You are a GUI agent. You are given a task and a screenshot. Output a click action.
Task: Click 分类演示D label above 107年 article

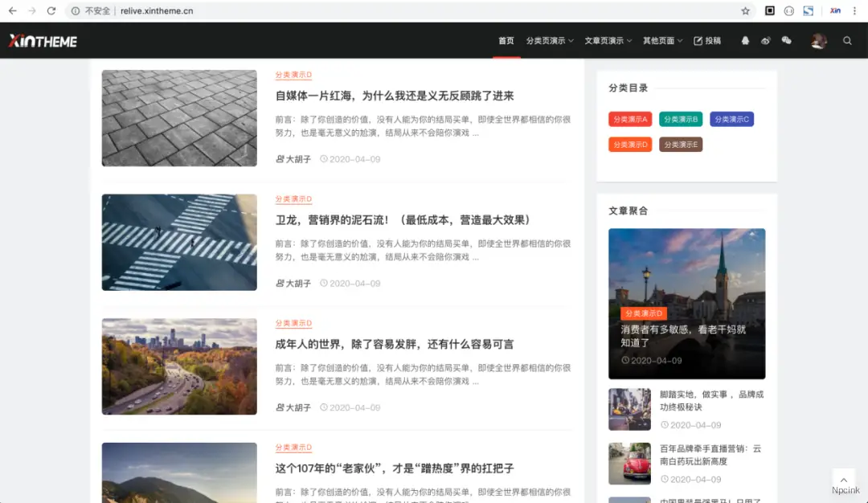(x=293, y=448)
